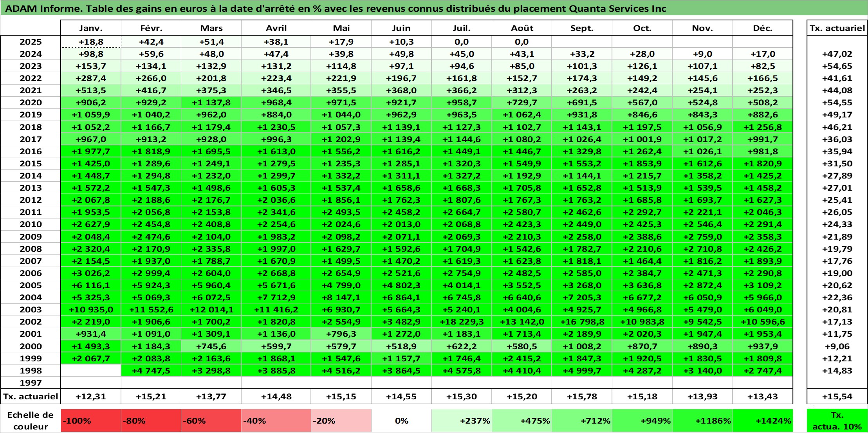The height and width of the screenshot is (433, 868).
Task: Click the Mars column header
Action: tap(211, 28)
